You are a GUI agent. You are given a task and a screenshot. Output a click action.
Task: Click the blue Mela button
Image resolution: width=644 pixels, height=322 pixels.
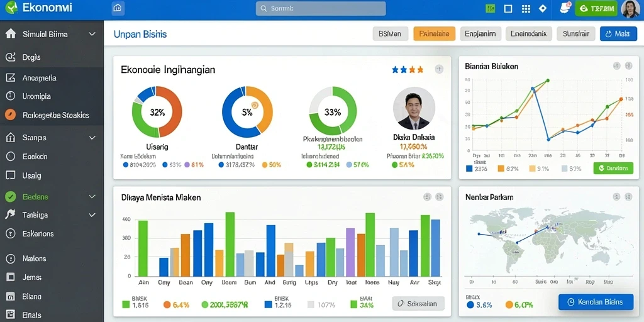(x=618, y=34)
